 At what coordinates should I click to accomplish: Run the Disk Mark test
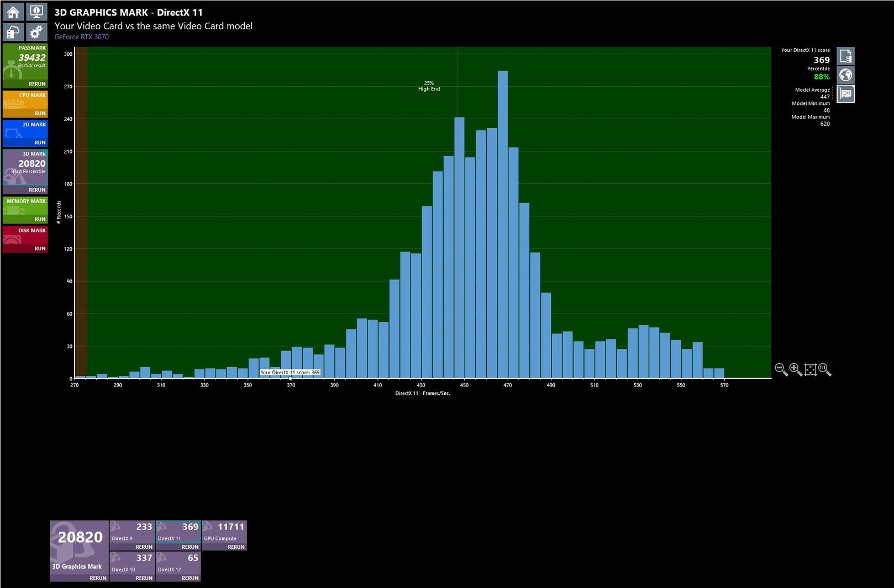[40, 248]
